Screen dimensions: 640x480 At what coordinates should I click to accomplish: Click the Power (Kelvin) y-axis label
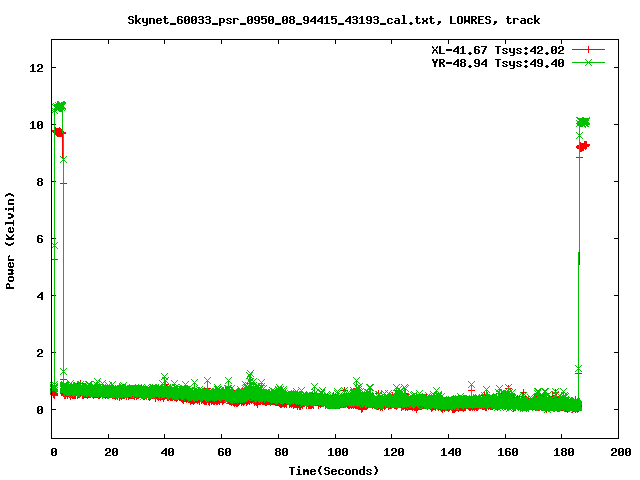[10, 241]
